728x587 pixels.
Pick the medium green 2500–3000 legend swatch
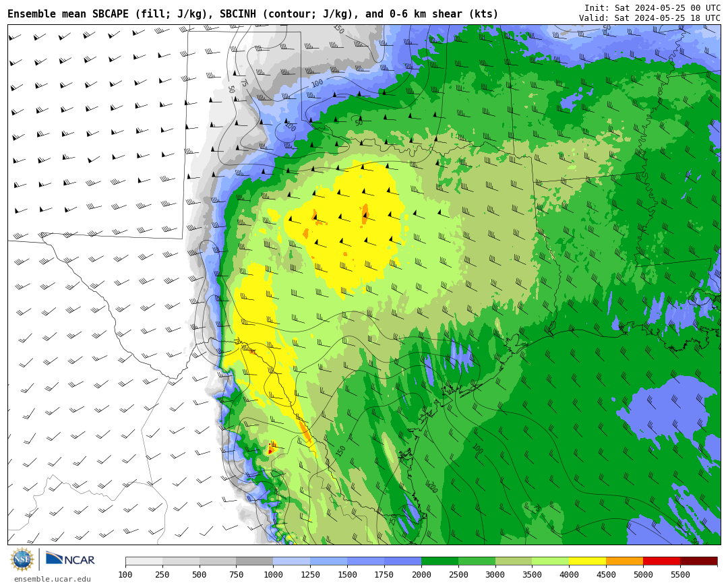(x=477, y=561)
